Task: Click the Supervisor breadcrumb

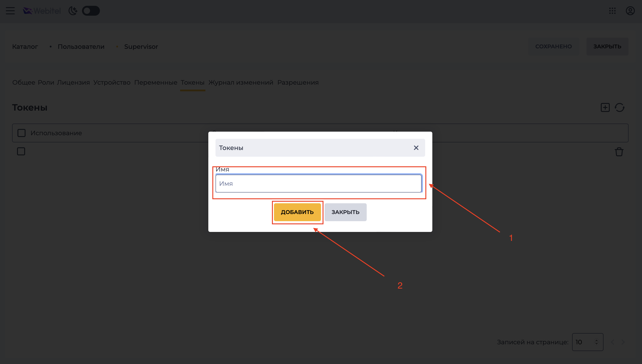Action: tap(141, 47)
